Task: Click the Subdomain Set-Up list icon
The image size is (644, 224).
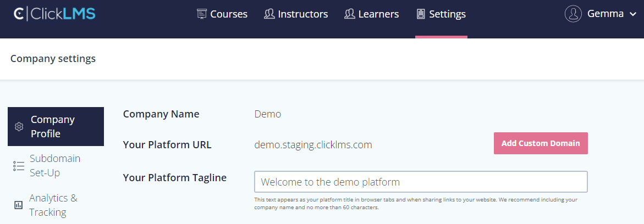Action: tap(19, 166)
